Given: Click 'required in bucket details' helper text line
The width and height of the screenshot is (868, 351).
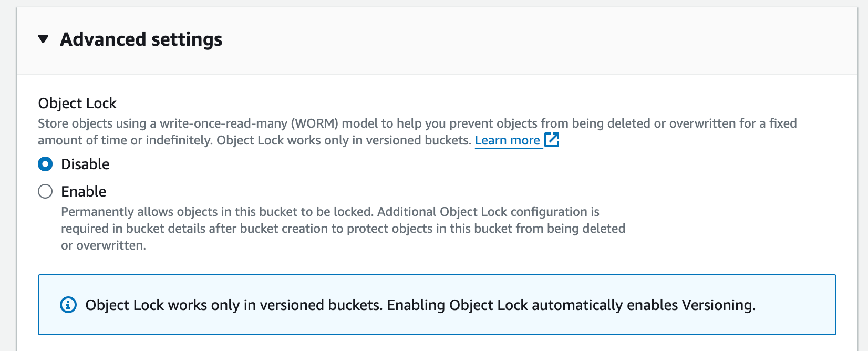Looking at the screenshot, I should [343, 229].
